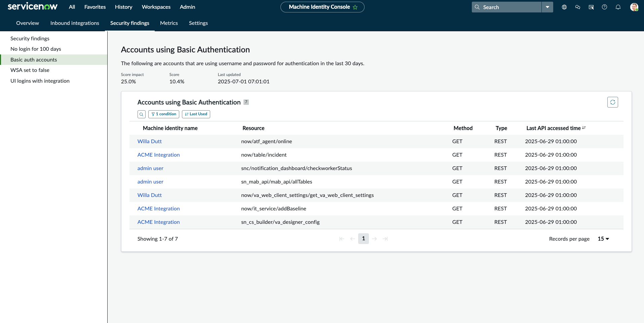Click the Score impact 25.0% value
This screenshot has width=644, height=323.
(128, 82)
